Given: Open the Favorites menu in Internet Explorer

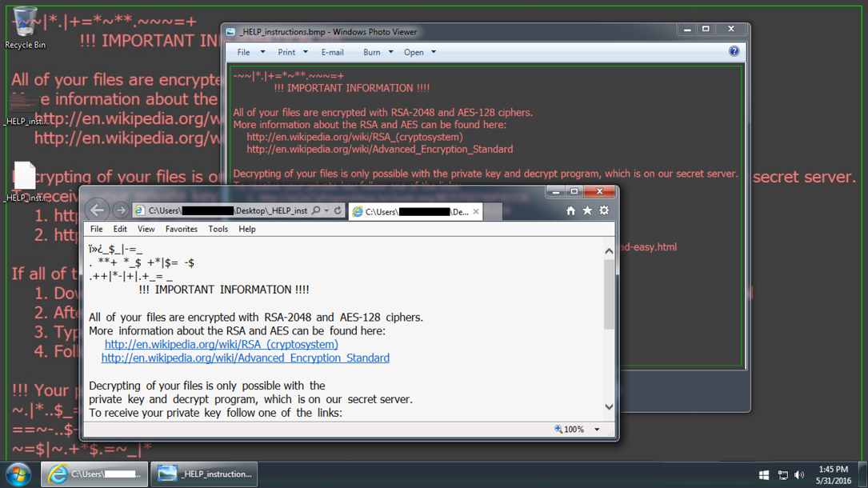Looking at the screenshot, I should click(181, 230).
